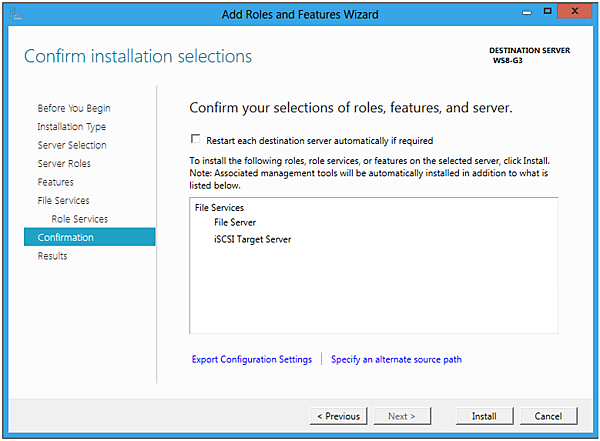The image size is (600, 441).
Task: Open the Installation Type step in sidebar
Action: click(71, 127)
